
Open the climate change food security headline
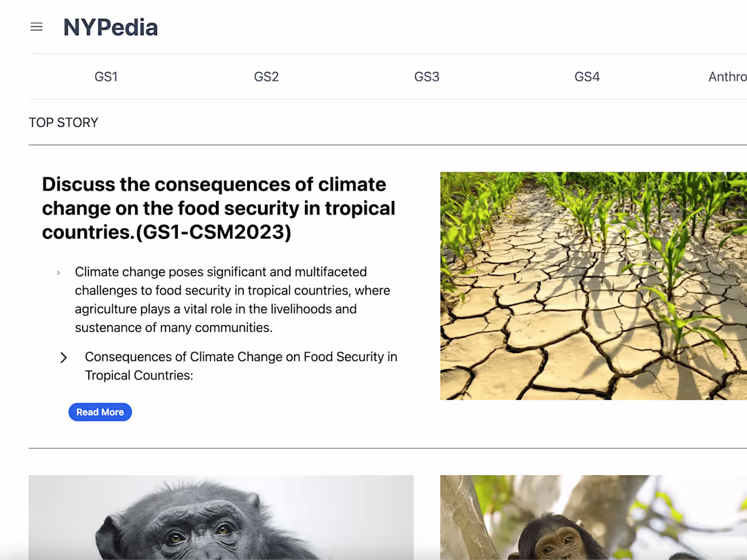217,208
